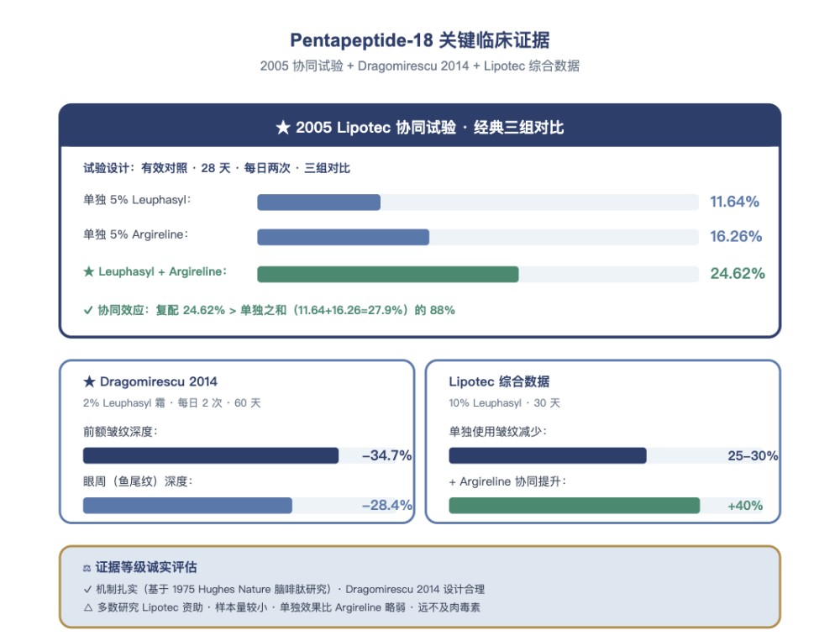
Task: Click the subtitle 2005 协同试验 + Dragomirescu 2014
Action: tap(419, 66)
